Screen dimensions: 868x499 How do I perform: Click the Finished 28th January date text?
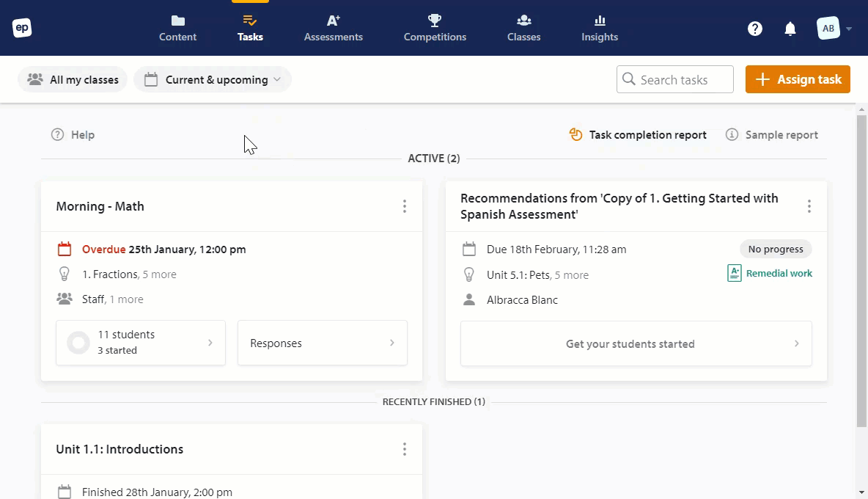(x=157, y=492)
